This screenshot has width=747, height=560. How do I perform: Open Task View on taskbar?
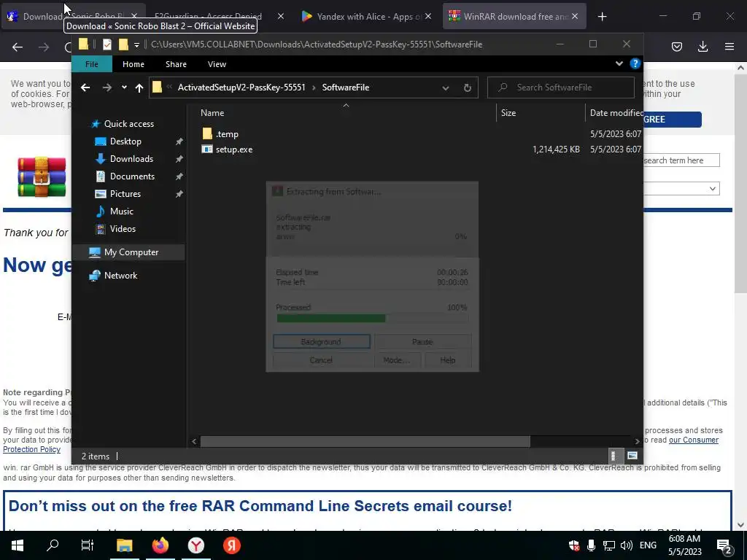[x=88, y=545]
